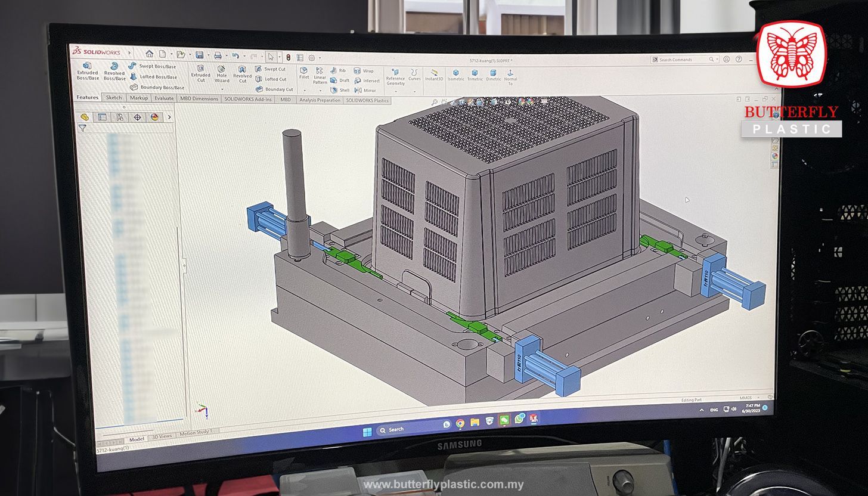
Task: Select the Revolved Boss/Base tool
Action: click(x=114, y=72)
